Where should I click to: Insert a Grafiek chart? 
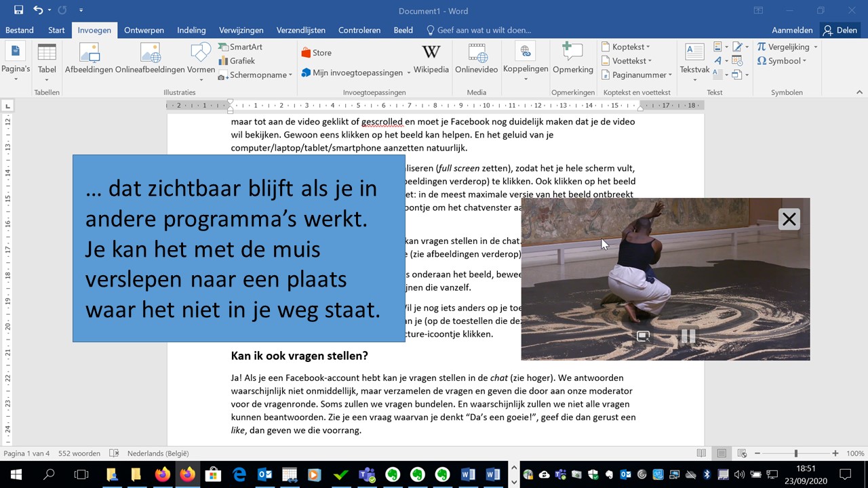click(x=237, y=61)
